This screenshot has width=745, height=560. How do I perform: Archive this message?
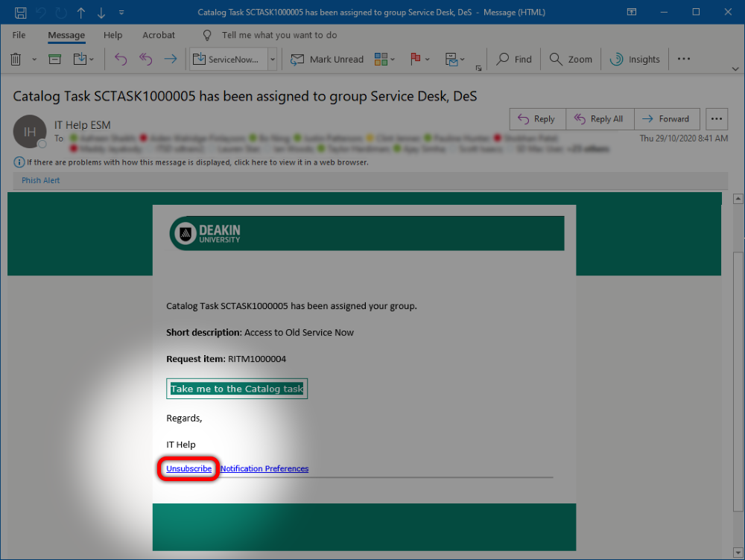coord(54,59)
